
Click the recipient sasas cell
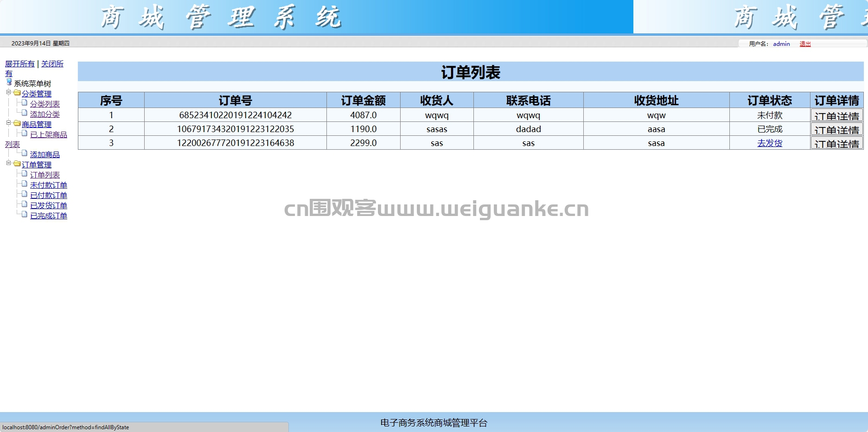click(x=437, y=129)
